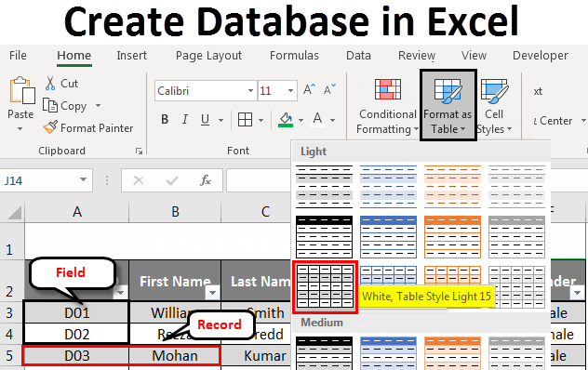Open the File tab
Image resolution: width=588 pixels, height=370 pixels.
point(18,56)
